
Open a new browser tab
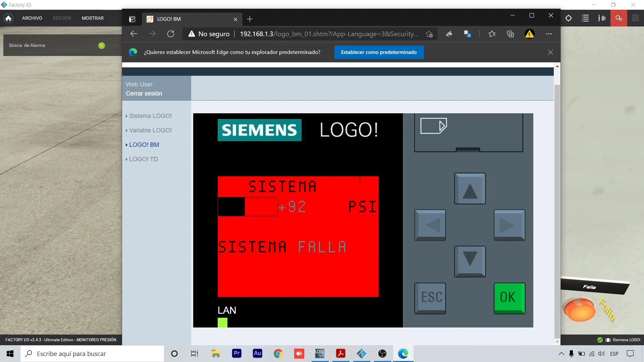coord(250,19)
